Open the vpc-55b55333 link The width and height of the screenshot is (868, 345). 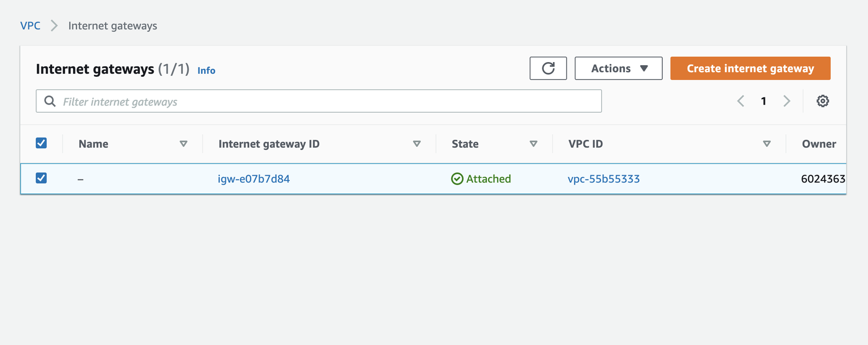coord(603,179)
